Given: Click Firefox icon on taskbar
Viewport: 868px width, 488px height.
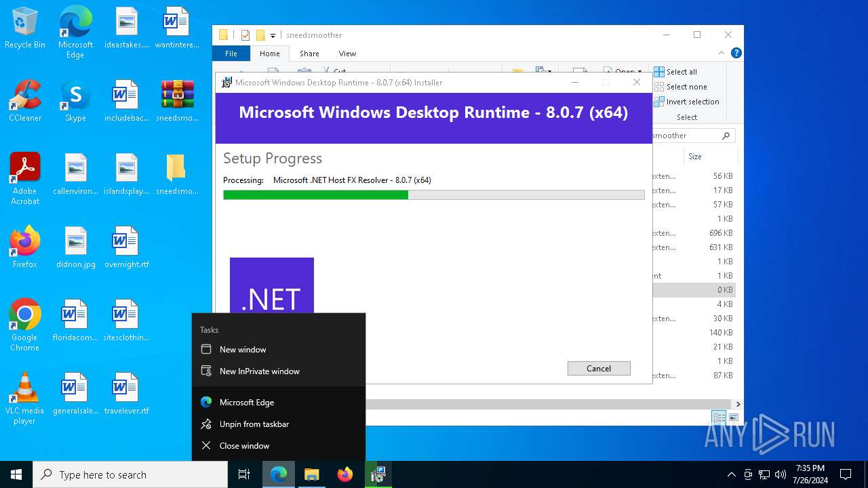Looking at the screenshot, I should click(x=345, y=474).
